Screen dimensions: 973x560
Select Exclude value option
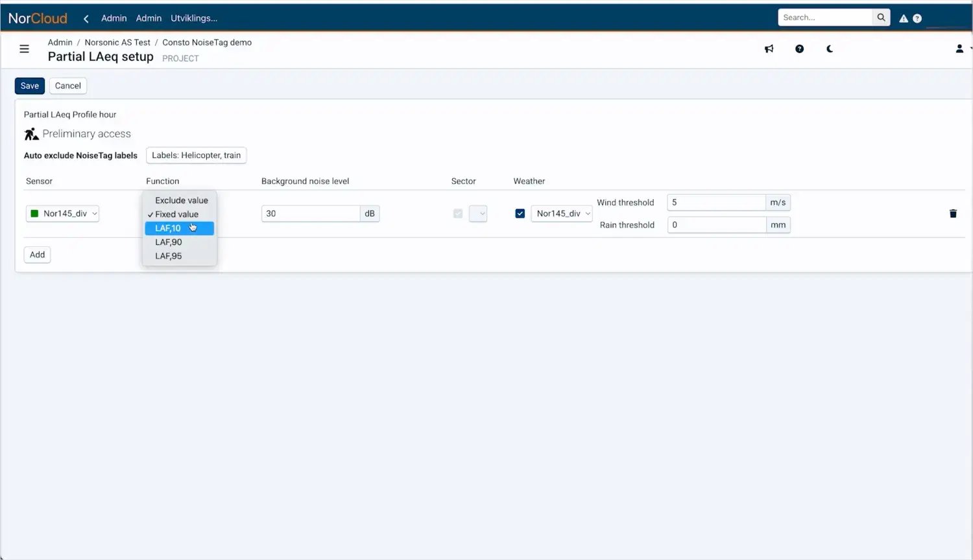point(180,200)
